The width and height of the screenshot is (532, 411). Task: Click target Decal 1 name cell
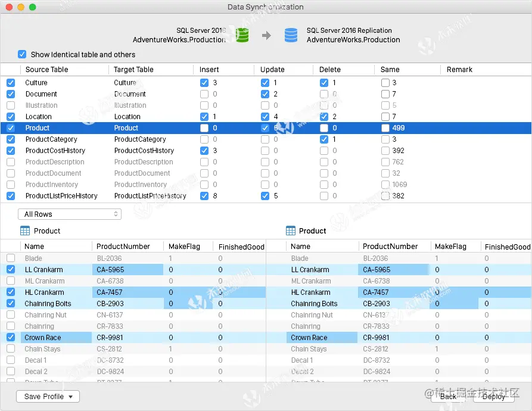[x=302, y=360]
